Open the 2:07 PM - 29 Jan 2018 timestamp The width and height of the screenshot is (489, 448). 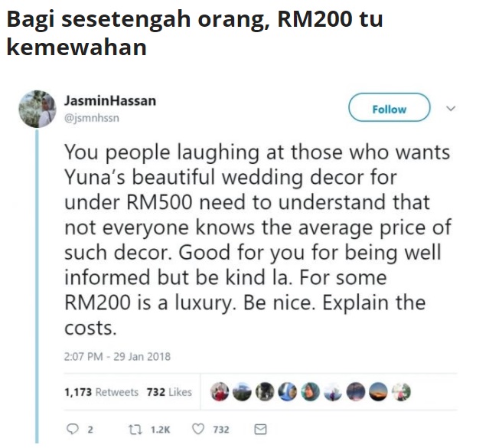point(117,357)
